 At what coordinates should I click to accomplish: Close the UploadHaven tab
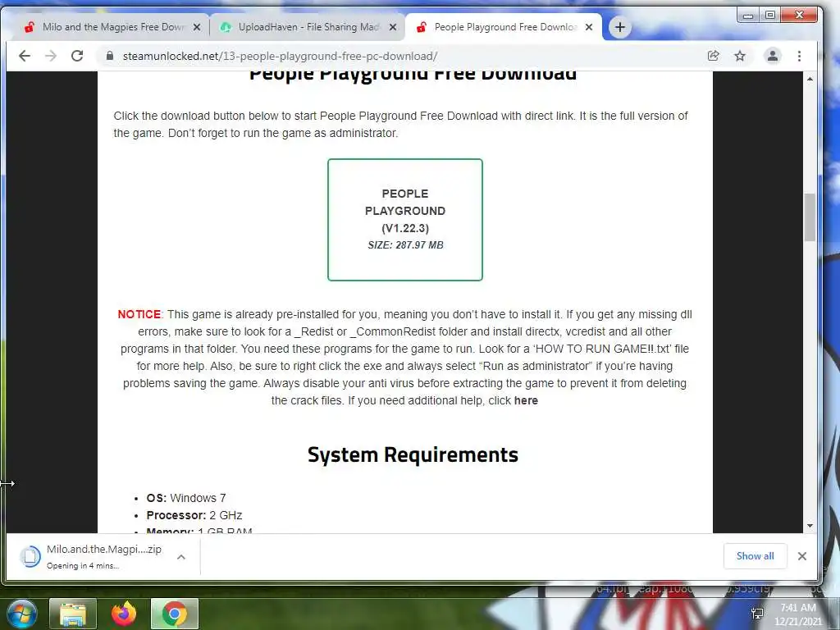(x=393, y=27)
